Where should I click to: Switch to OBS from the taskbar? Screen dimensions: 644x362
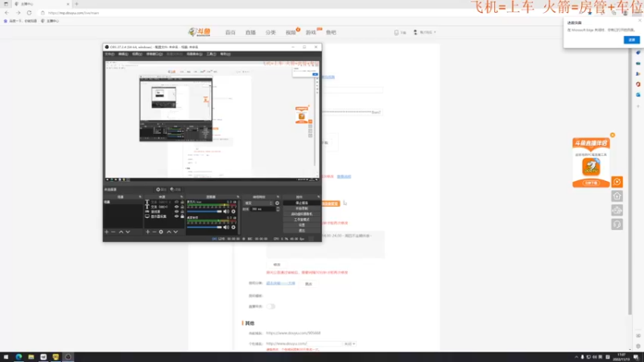pyautogui.click(x=68, y=357)
